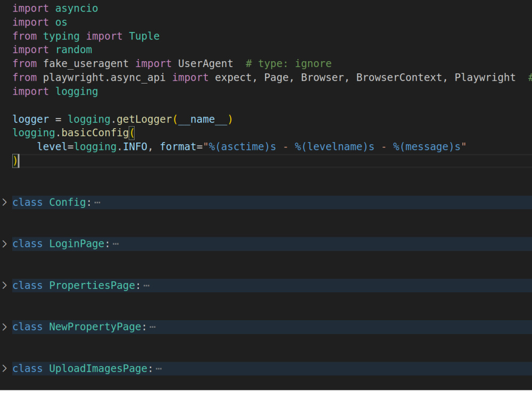Screen dimensions: 532x399
Task: Expand the folded class PropertiesPage block
Action: click(4, 285)
